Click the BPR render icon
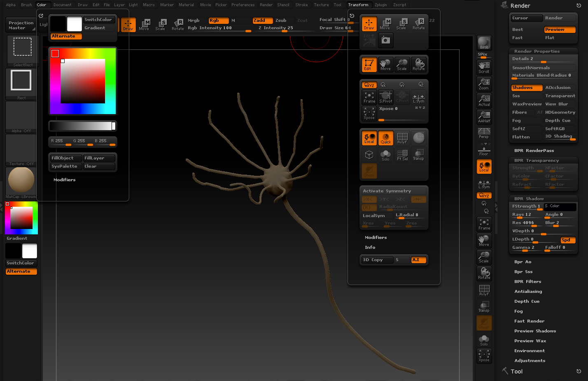Viewport: 588px width, 381px height. [484, 43]
